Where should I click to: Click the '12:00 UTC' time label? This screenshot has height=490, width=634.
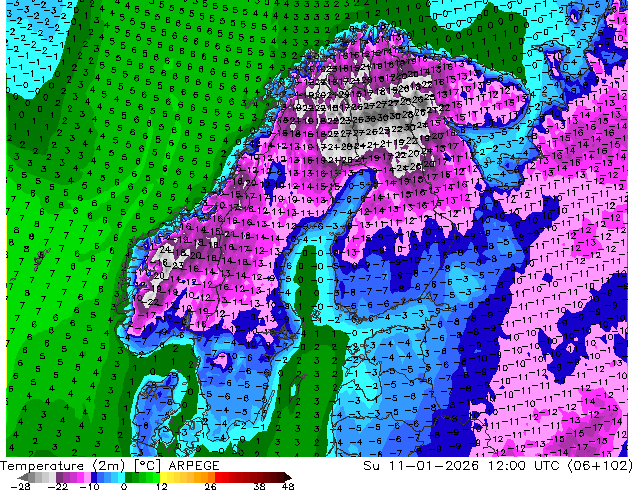click(x=525, y=466)
